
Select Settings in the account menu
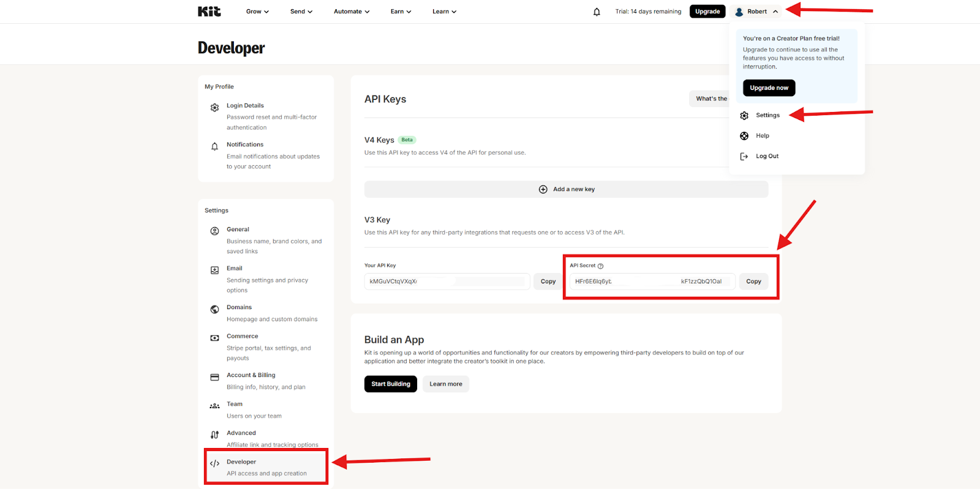(x=767, y=116)
